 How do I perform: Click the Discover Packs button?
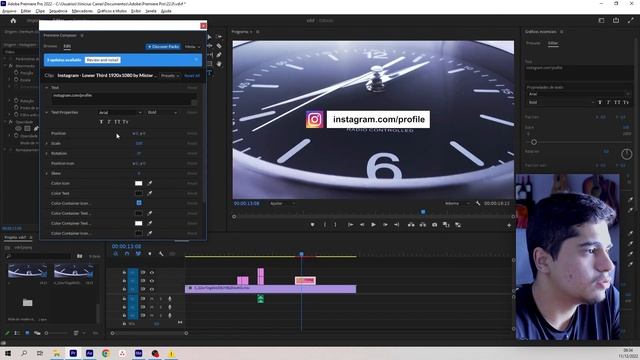[x=163, y=47]
